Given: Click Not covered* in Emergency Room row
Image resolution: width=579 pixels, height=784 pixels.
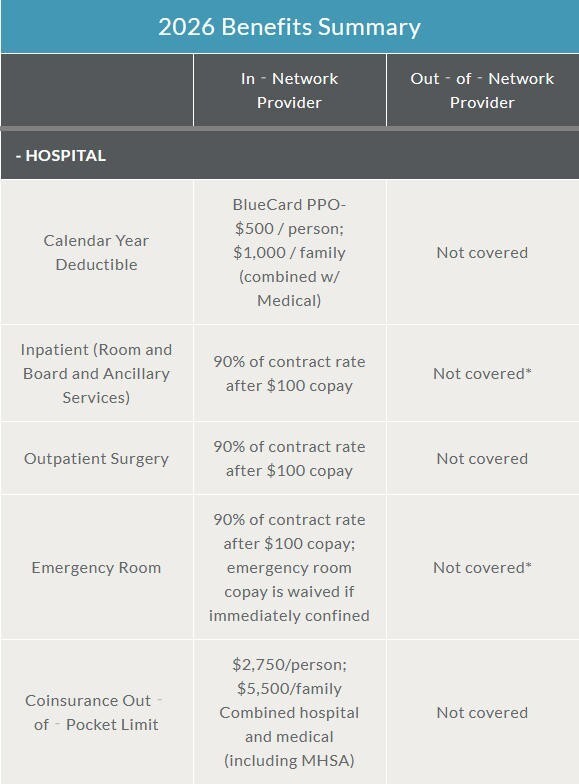Looking at the screenshot, I should [x=482, y=568].
